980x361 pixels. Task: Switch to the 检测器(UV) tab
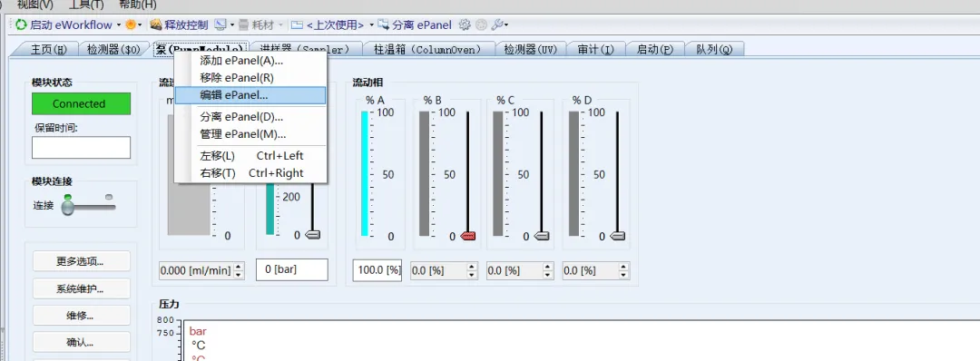(x=530, y=49)
